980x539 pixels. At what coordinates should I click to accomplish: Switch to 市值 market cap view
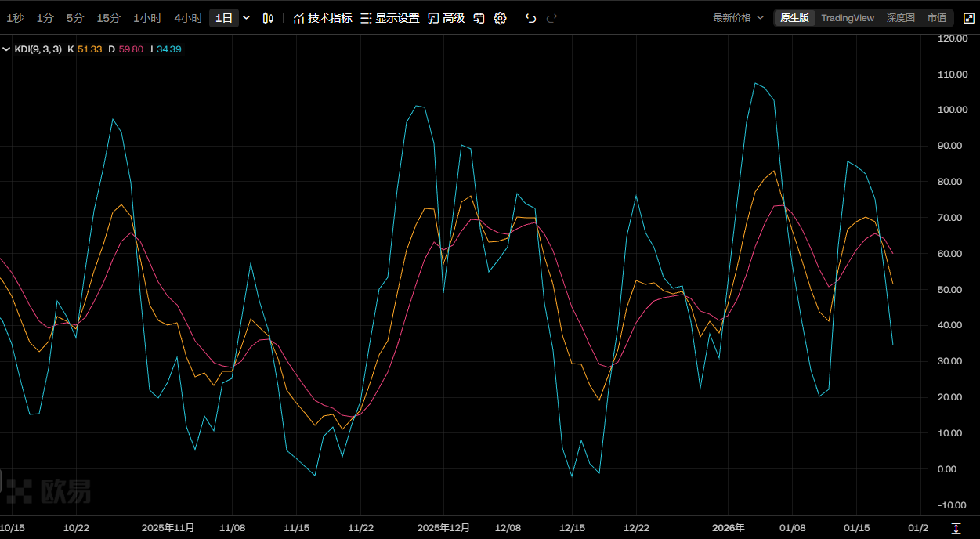(936, 18)
